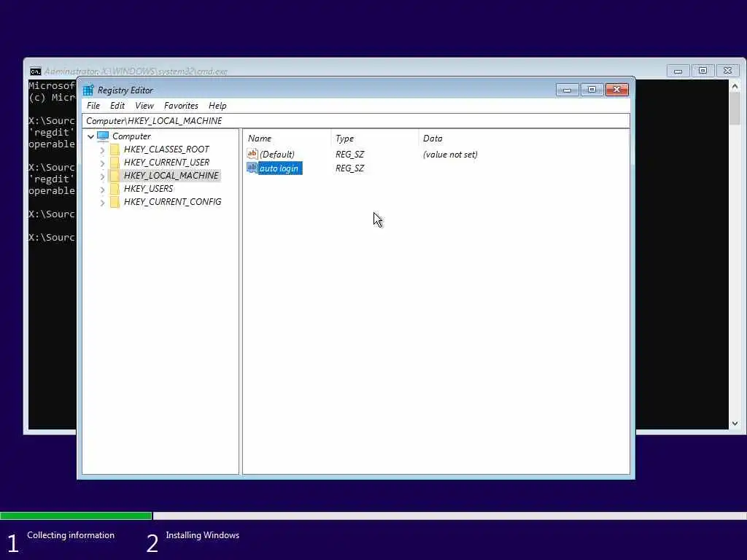Expand the HKEY_CURRENT_USER key

pos(102,163)
